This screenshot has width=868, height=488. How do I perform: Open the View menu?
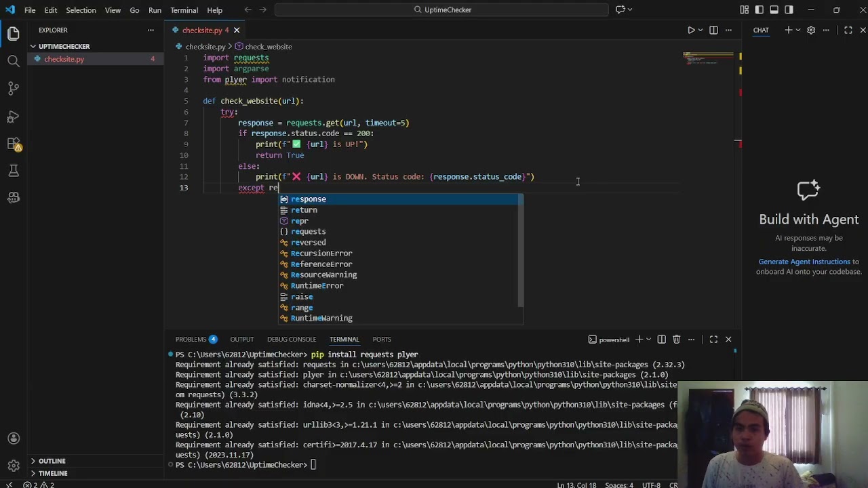tap(113, 10)
